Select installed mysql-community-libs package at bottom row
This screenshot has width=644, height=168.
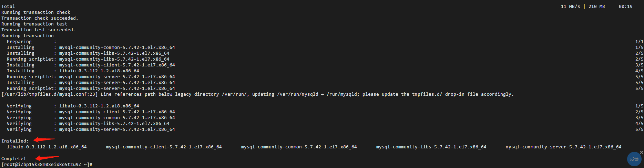(431, 147)
